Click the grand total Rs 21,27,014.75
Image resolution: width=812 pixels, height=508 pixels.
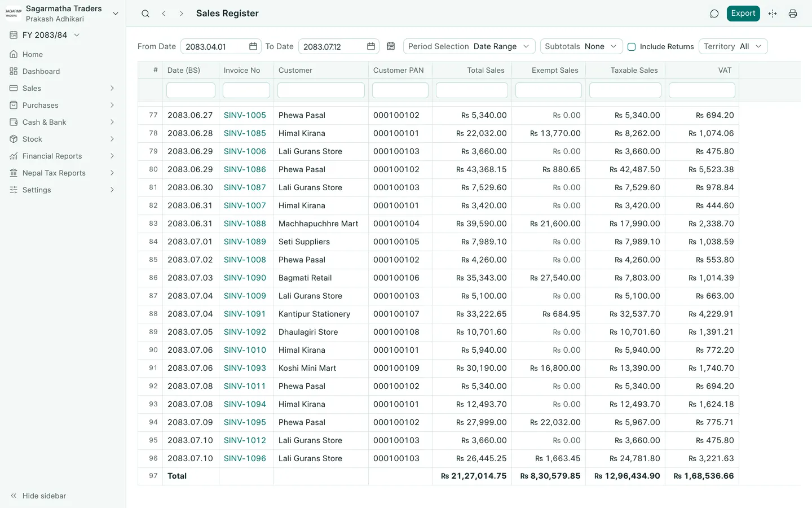474,476
